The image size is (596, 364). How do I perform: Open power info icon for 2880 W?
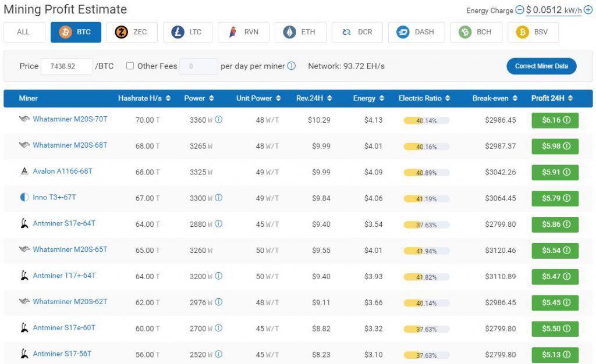[x=219, y=224]
